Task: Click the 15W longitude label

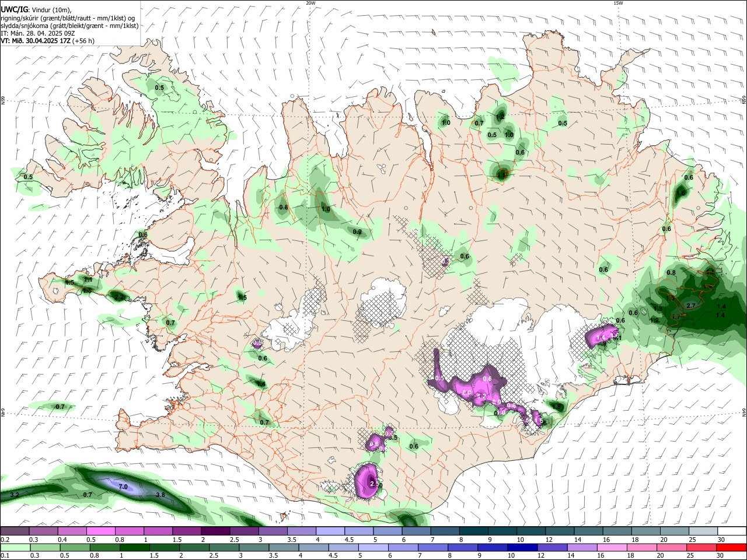Action: (618, 3)
